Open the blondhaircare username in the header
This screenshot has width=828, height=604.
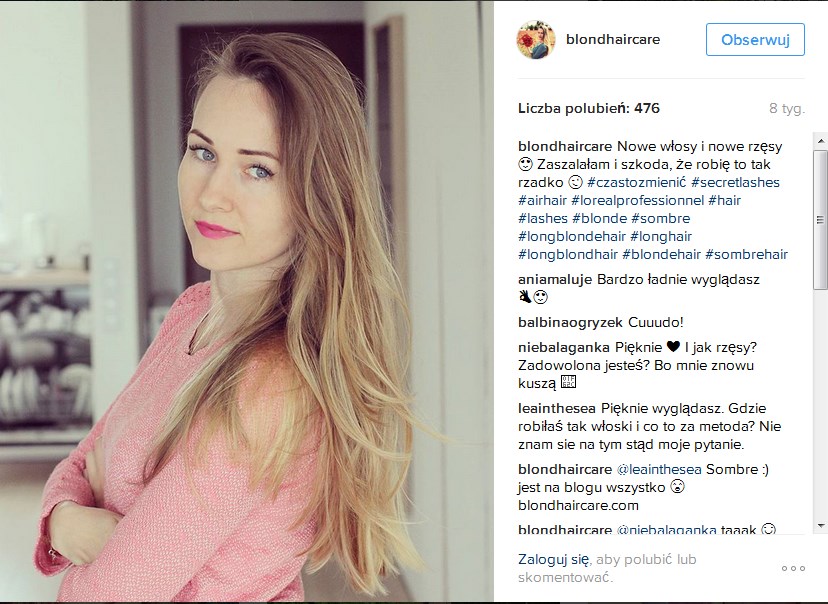[613, 40]
